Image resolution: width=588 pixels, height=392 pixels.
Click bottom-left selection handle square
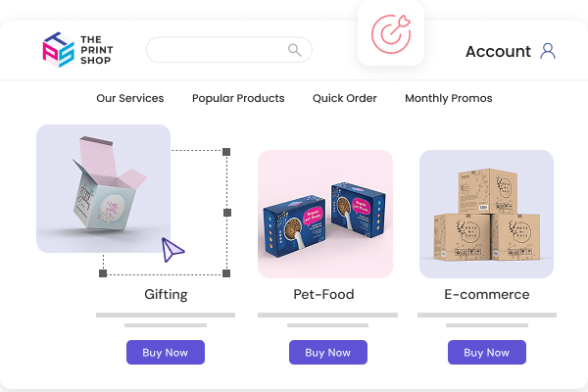pos(103,273)
